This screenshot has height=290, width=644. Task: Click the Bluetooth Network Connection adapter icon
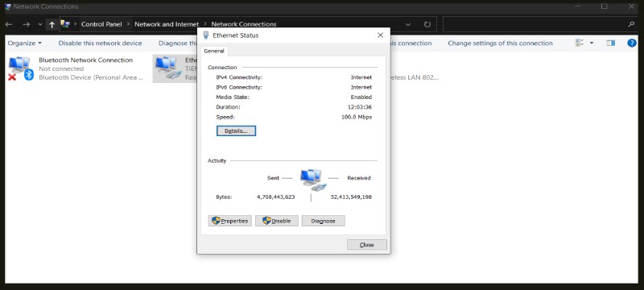click(x=20, y=68)
